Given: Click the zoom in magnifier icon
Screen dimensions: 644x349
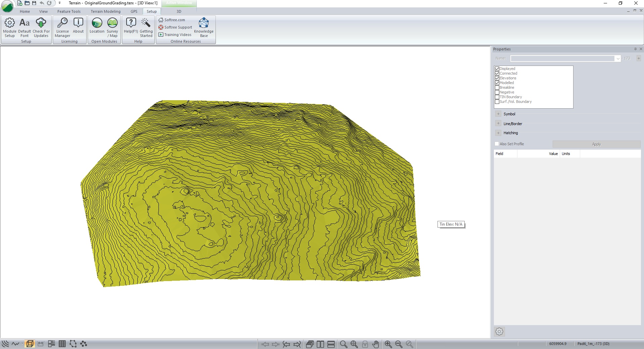Looking at the screenshot, I should click(388, 344).
